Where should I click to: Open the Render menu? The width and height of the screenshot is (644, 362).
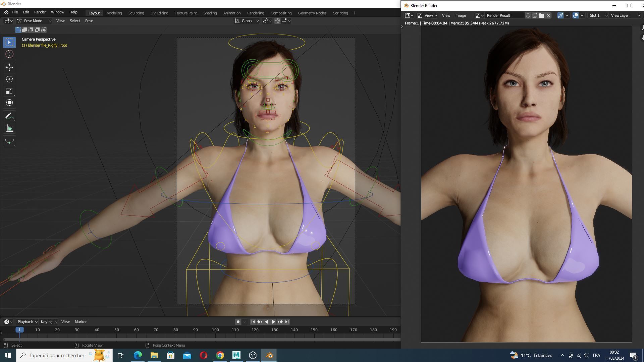[x=40, y=12]
